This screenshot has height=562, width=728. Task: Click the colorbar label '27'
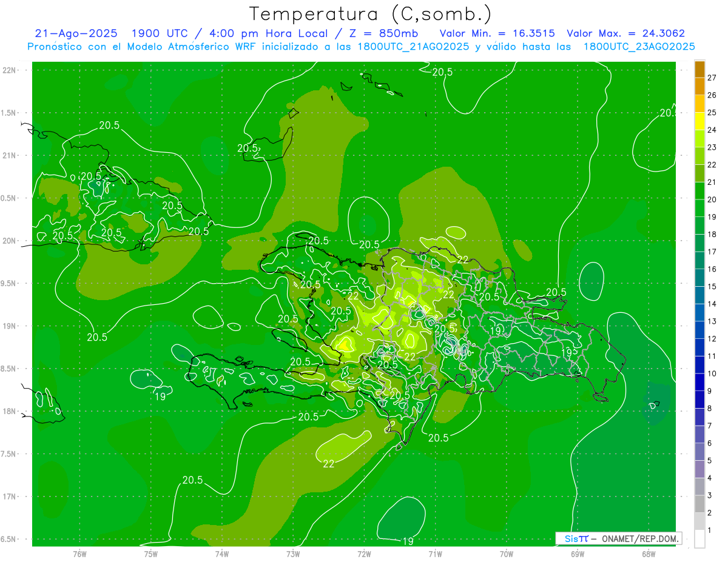(x=712, y=78)
